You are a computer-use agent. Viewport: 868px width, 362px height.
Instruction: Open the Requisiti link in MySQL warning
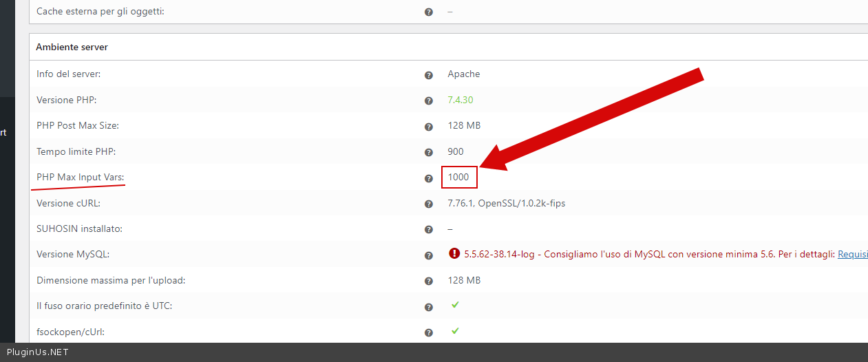coord(852,255)
